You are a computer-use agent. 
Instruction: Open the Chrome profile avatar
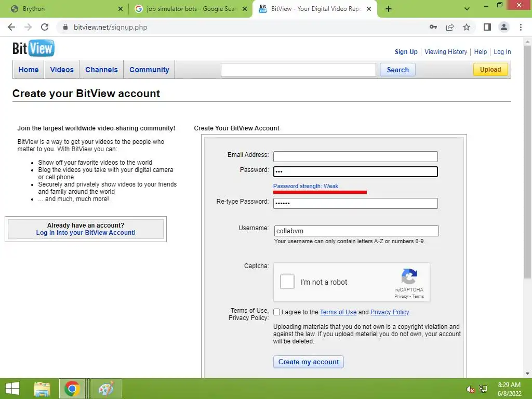click(504, 27)
